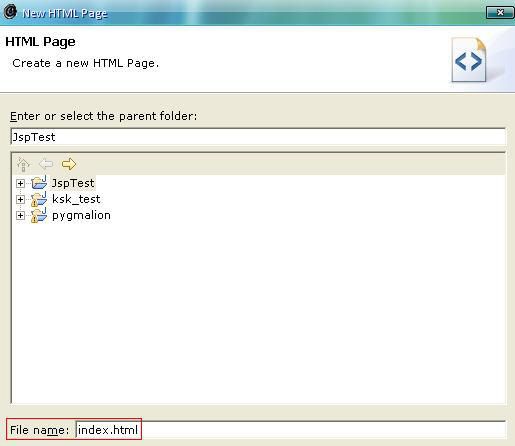Image resolution: width=515 pixels, height=446 pixels.
Task: Click the Home navigation icon in folder toolbar
Action: [x=23, y=164]
